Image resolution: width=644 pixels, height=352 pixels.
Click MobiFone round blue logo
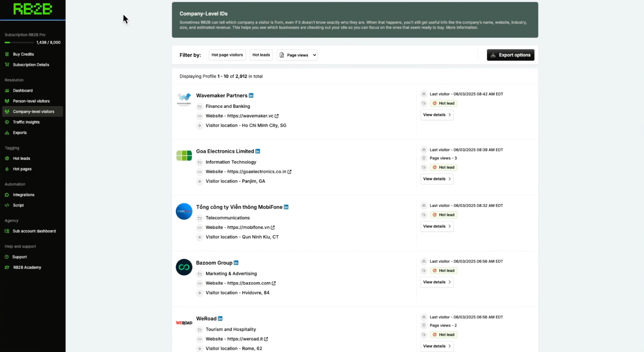click(184, 211)
